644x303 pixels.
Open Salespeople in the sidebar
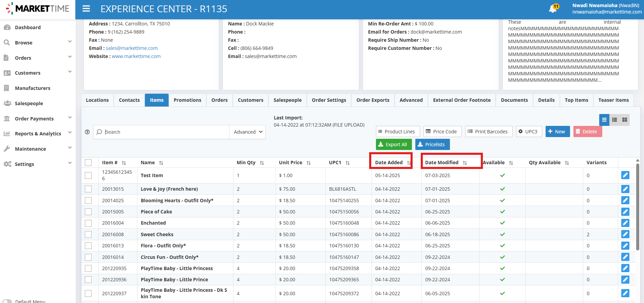pos(29,103)
